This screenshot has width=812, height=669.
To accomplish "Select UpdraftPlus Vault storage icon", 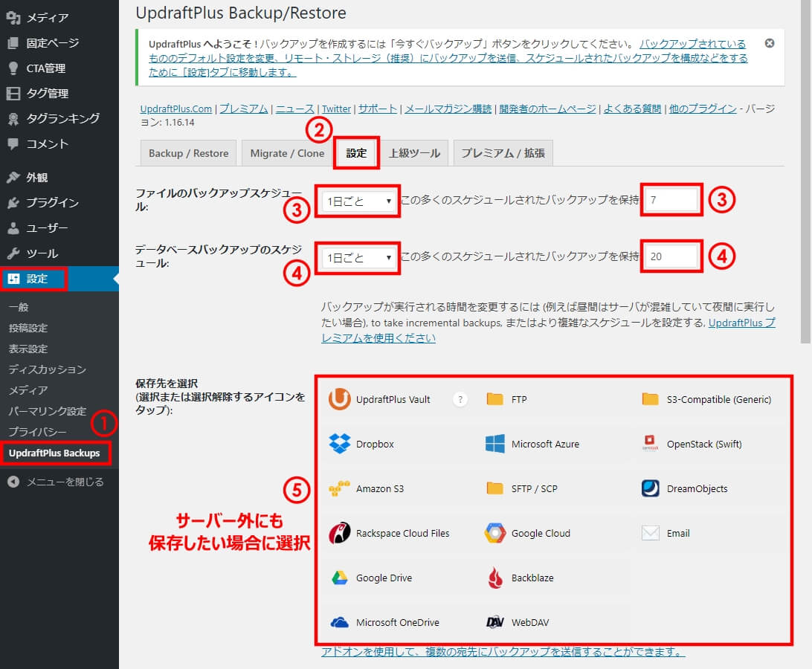I will point(339,399).
